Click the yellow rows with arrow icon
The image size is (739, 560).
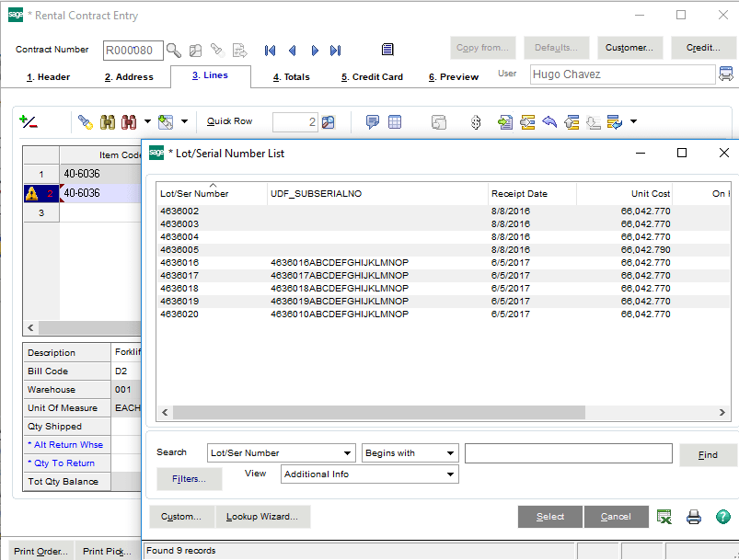pyautogui.click(x=527, y=122)
